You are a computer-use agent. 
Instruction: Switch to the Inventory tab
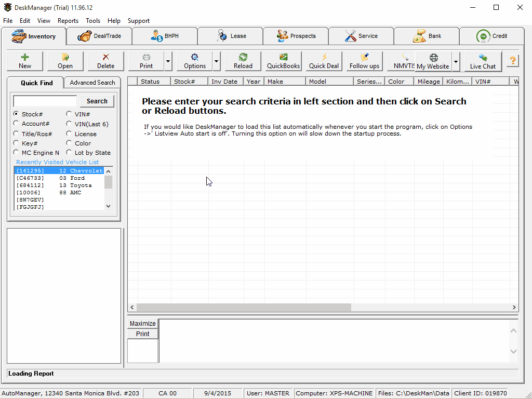tap(33, 36)
